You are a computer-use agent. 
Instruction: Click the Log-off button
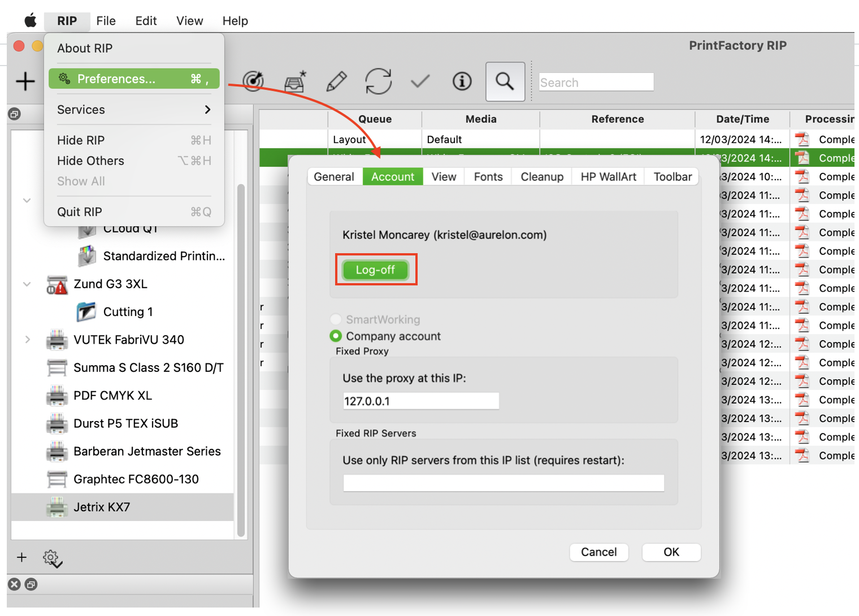click(x=375, y=270)
